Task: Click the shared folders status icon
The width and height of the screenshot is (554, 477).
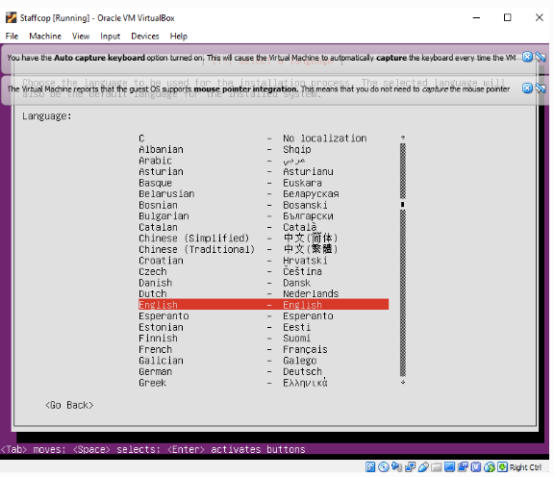Action: click(436, 467)
